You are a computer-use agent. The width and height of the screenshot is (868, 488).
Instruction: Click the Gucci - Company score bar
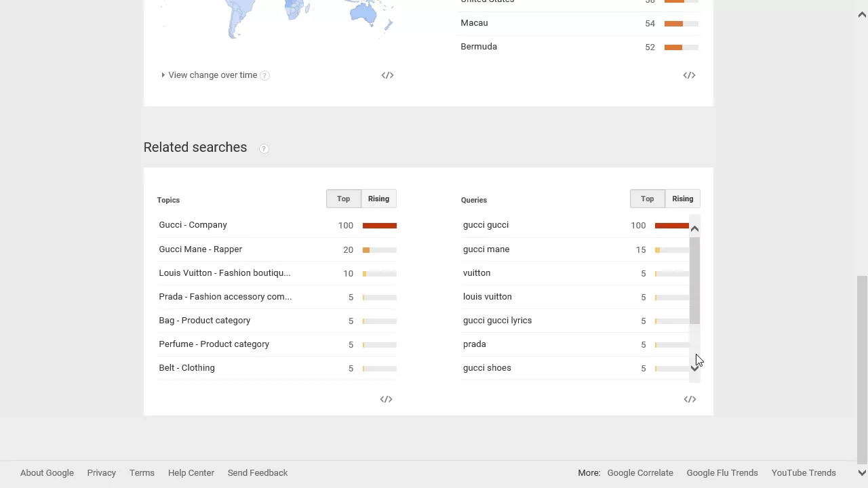pos(380,226)
